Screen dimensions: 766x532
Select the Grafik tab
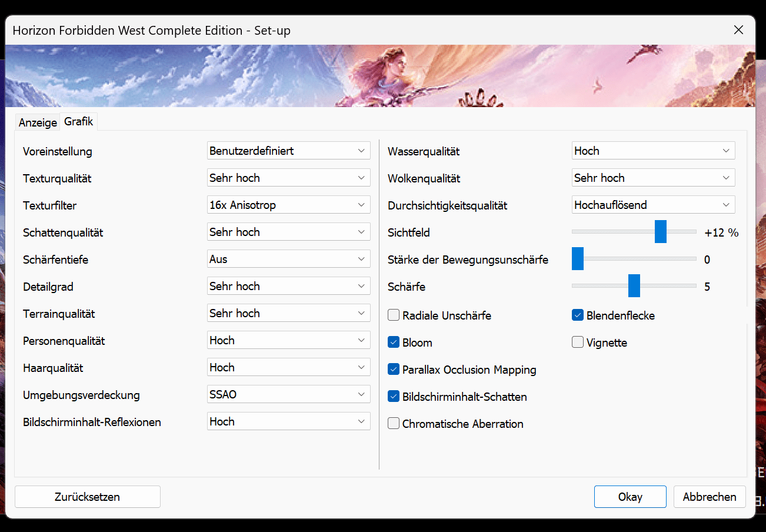pyautogui.click(x=79, y=121)
